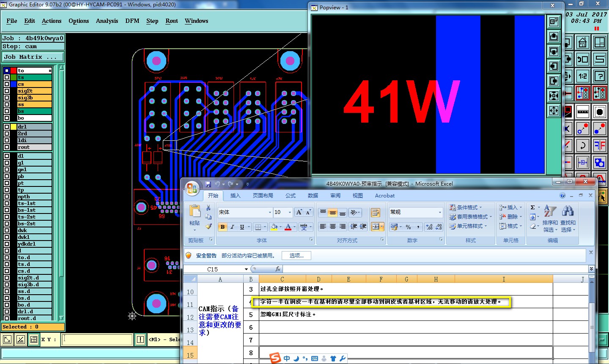Click the Sogou input method S logo
This screenshot has width=609, height=364.
coord(275,358)
